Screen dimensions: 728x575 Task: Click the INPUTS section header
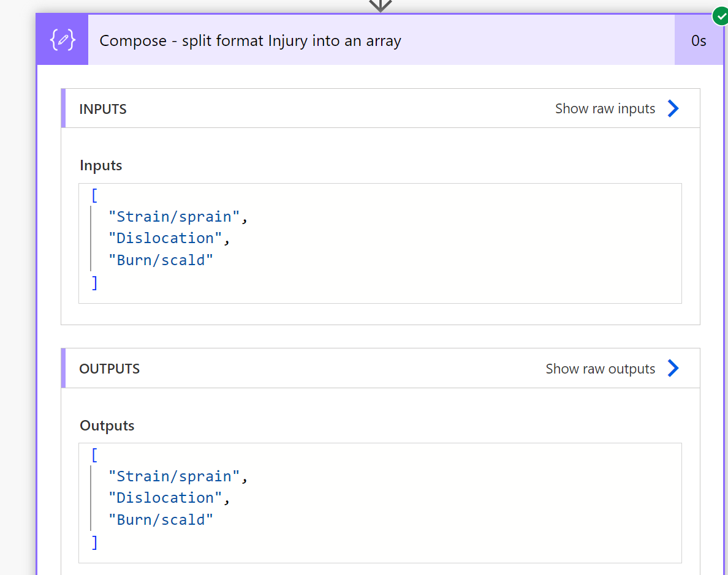point(103,109)
